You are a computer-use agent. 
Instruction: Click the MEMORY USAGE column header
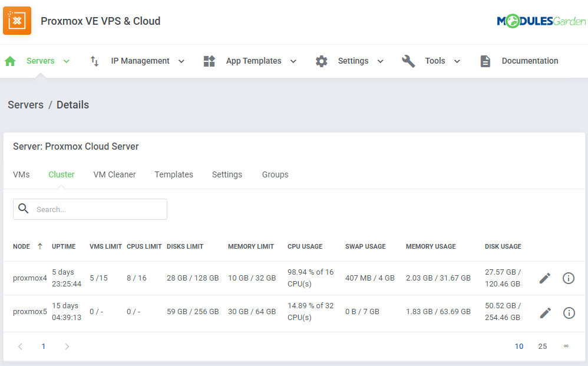coord(431,246)
